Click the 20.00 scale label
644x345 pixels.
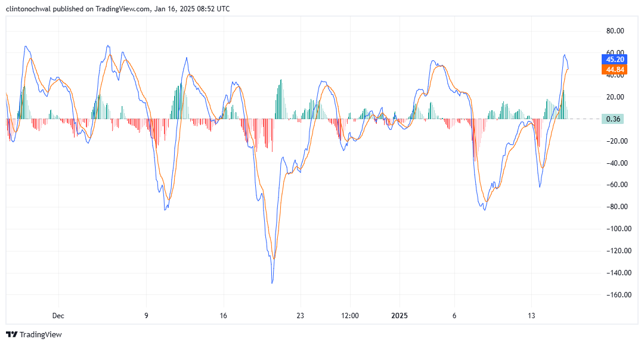tap(615, 97)
